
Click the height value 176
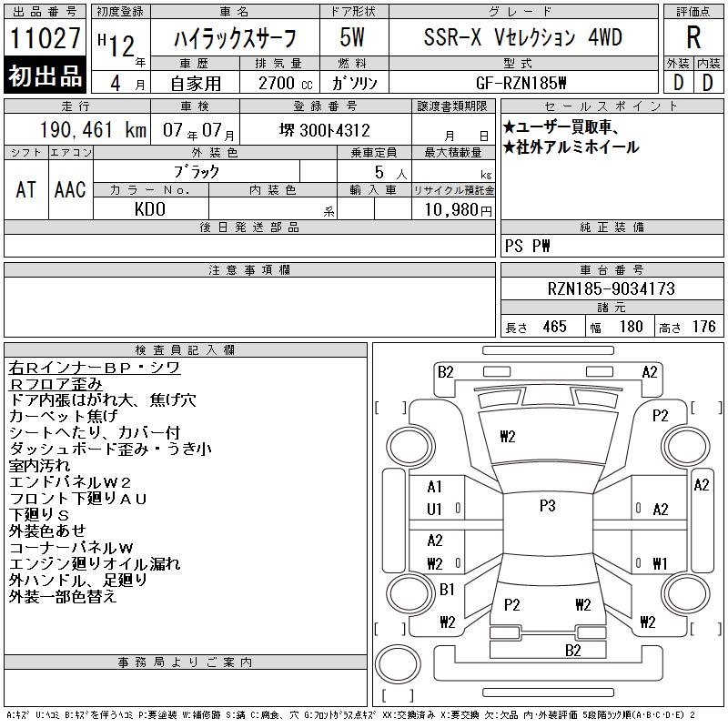(x=703, y=327)
